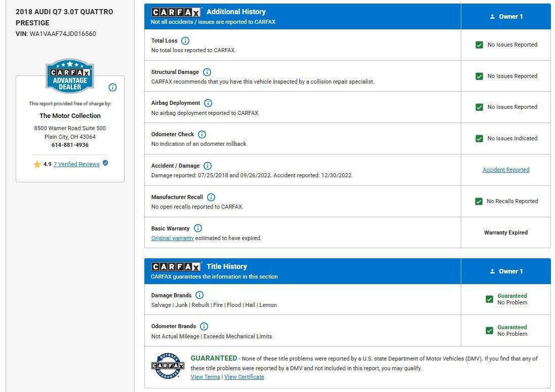Screen dimensions: 555x392
Task: Click the Damage Brands Guaranteed checkmark
Action: (489, 299)
